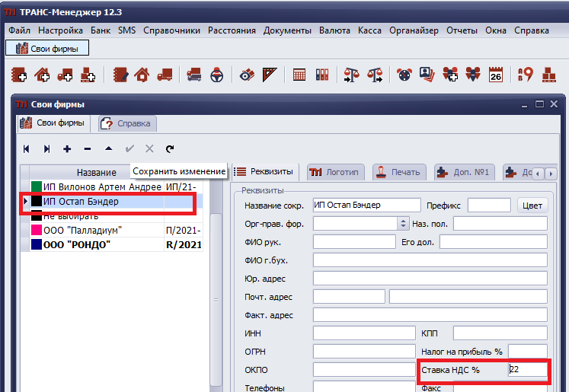Click the Ставка НДС % input field
This screenshot has width=569, height=392.
coord(528,370)
